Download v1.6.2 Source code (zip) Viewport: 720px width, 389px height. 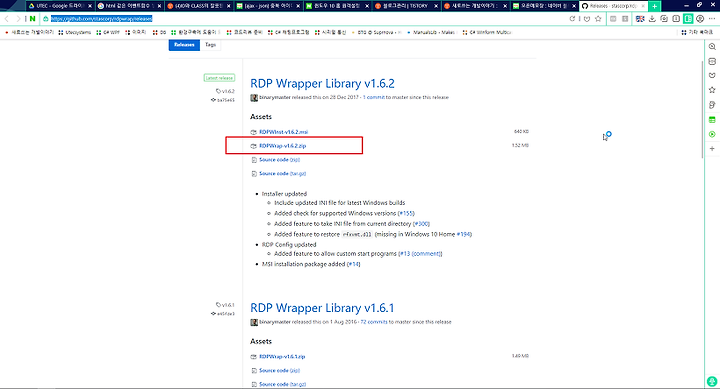279,160
